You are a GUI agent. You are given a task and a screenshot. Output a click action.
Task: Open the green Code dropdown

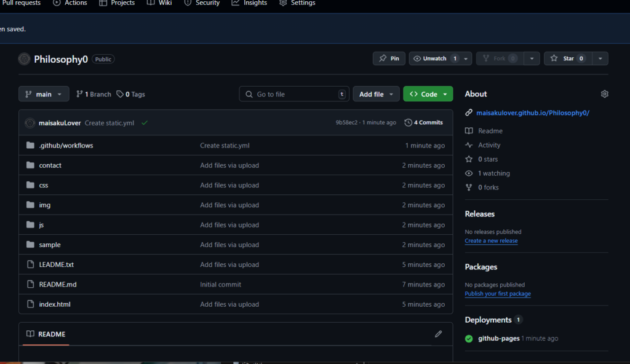pos(428,94)
